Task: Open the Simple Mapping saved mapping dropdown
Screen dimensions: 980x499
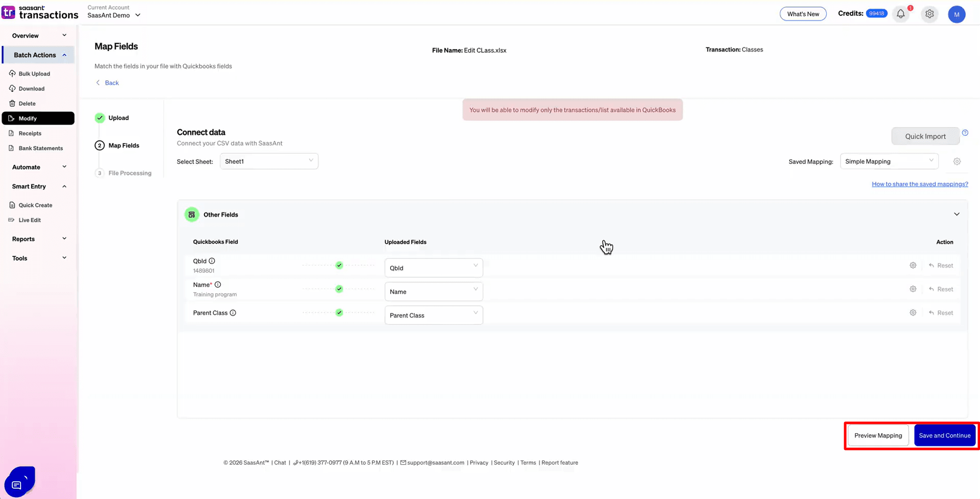Action: 889,161
